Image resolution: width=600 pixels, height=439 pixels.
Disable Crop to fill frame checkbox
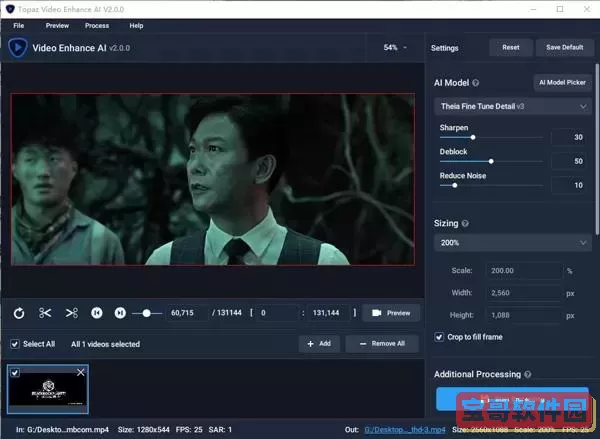(439, 337)
